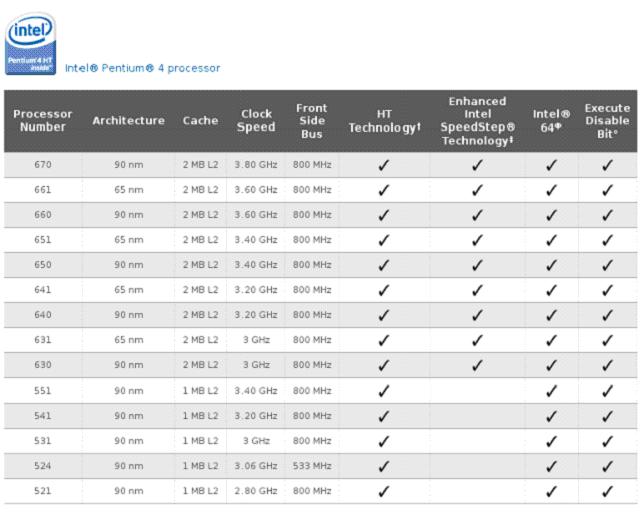Click the SpeedStep checkmark in row 630
This screenshot has width=643, height=515.
476,365
